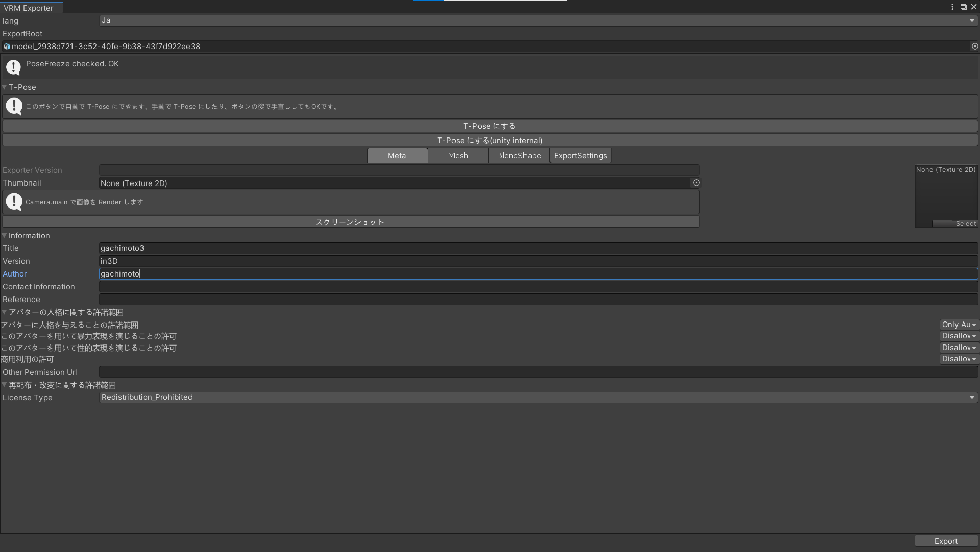Click the thumbnail texture preview box
This screenshot has width=980, height=552.
point(946,196)
